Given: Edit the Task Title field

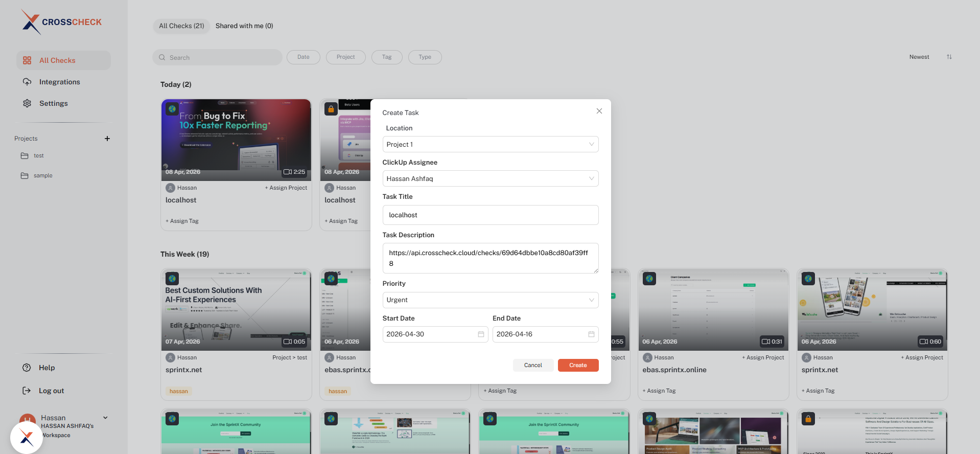Looking at the screenshot, I should (x=491, y=215).
